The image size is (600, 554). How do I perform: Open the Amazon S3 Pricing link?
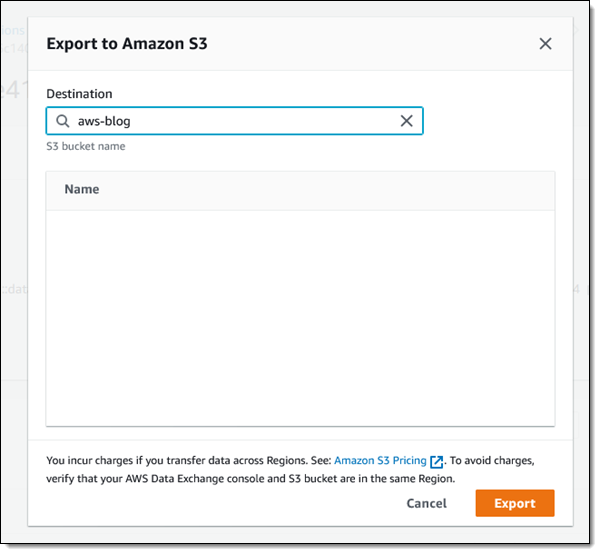pyautogui.click(x=380, y=461)
